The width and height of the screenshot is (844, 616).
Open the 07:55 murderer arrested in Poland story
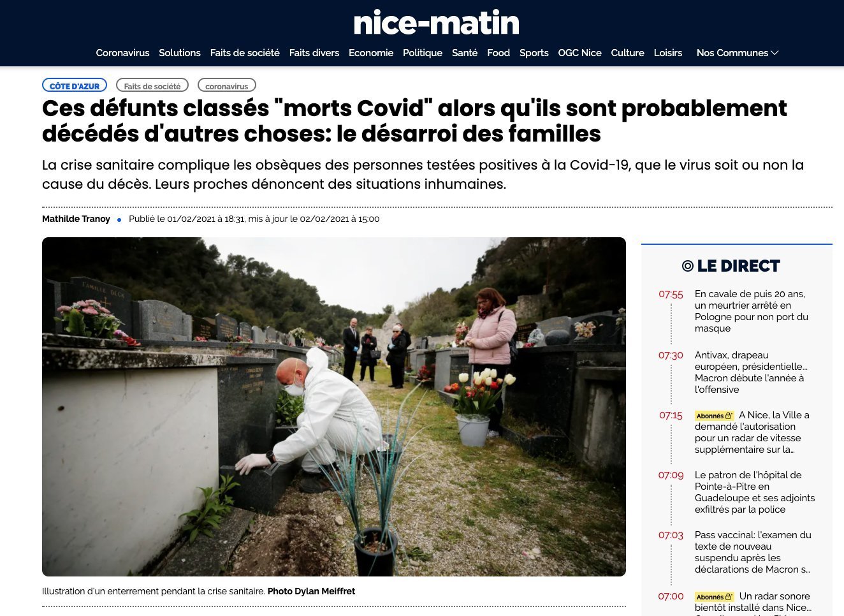(752, 311)
